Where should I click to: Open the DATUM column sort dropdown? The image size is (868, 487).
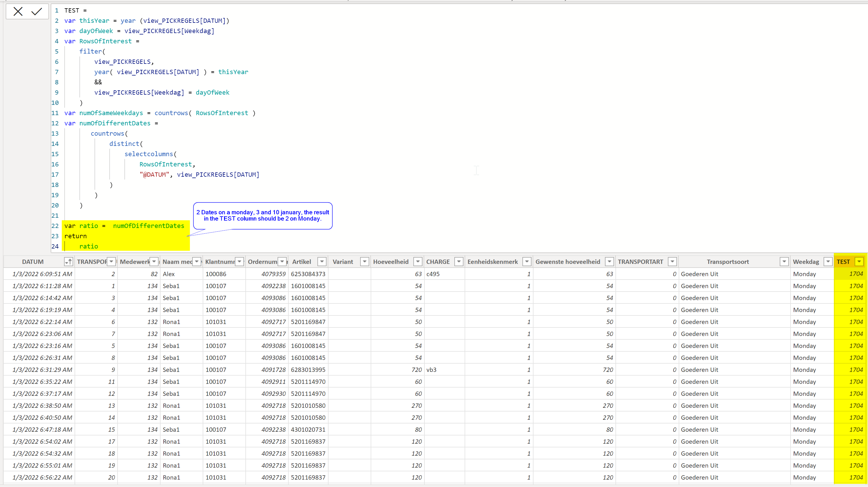(68, 262)
